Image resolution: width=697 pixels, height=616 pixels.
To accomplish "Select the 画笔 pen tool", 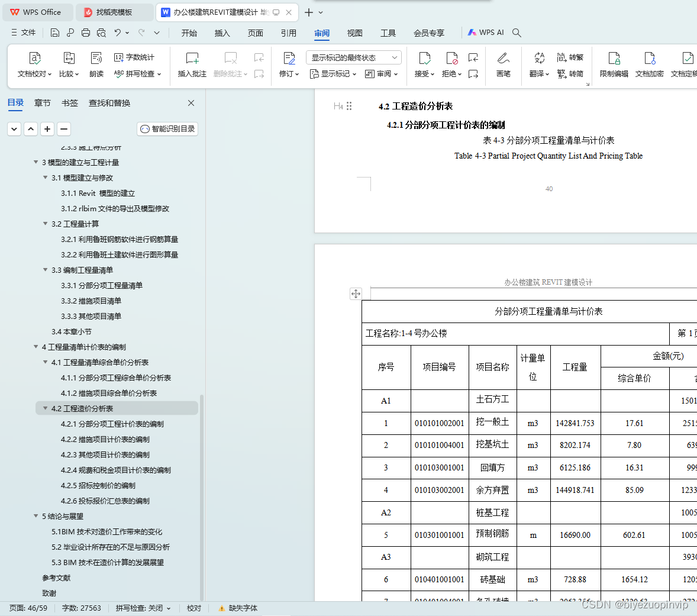I will coord(503,64).
